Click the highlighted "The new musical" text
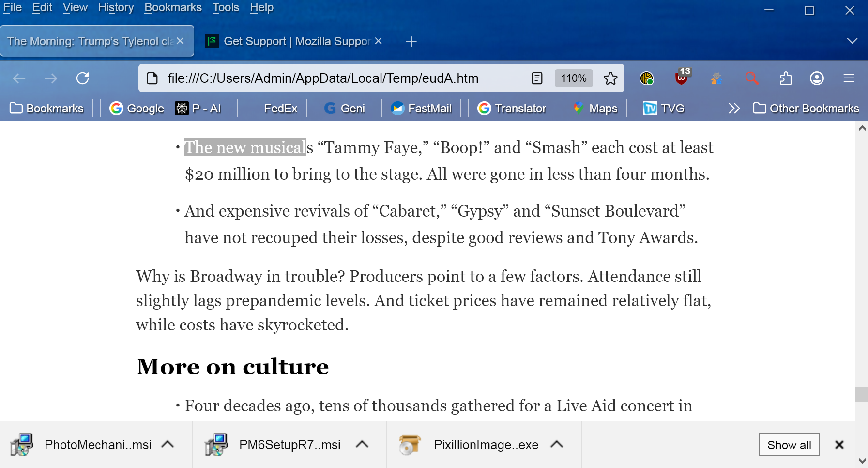The width and height of the screenshot is (868, 468). coord(245,147)
